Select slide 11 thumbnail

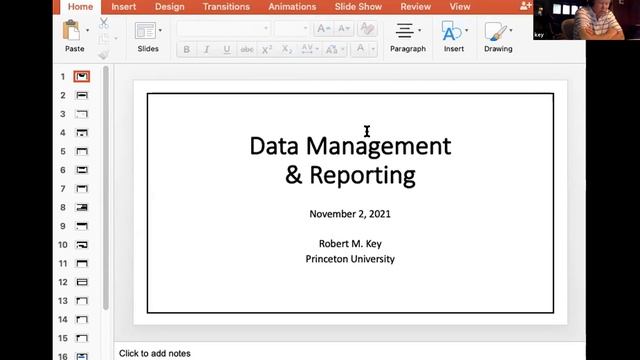(82, 264)
